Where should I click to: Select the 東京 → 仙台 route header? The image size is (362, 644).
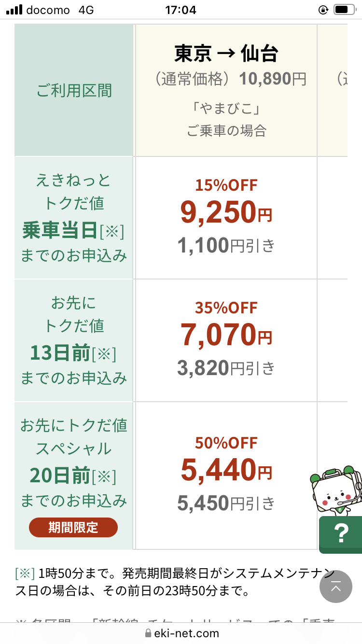[x=226, y=54]
